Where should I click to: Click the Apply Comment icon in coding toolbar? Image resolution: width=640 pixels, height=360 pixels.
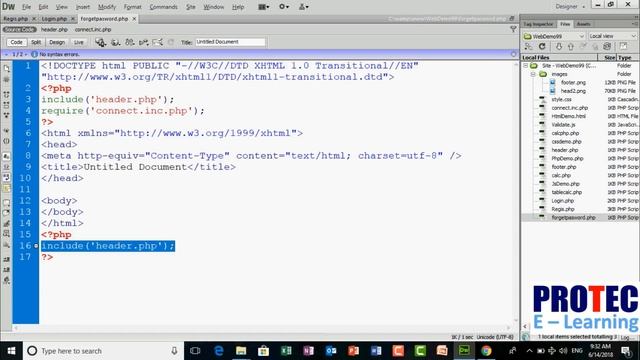pos(7,202)
